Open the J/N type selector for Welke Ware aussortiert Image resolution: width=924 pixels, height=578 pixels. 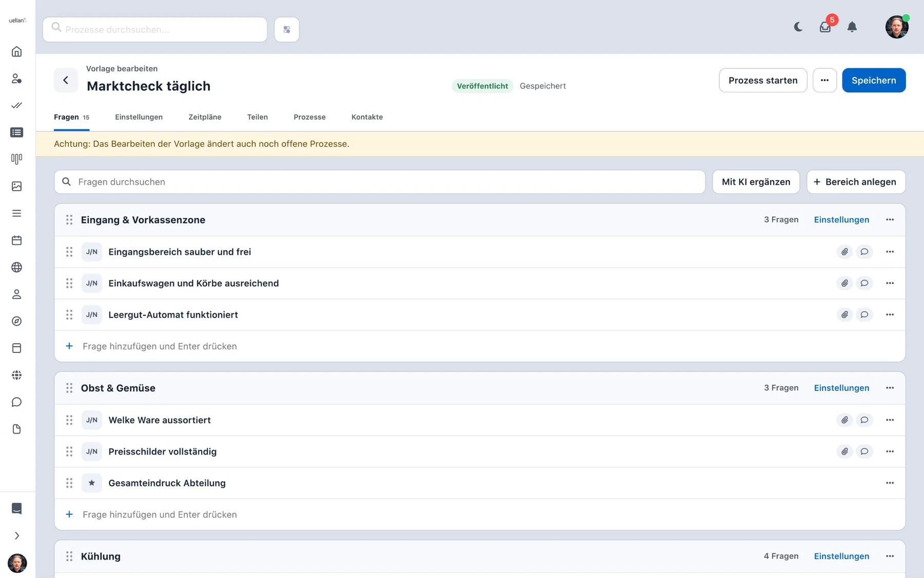coord(91,420)
